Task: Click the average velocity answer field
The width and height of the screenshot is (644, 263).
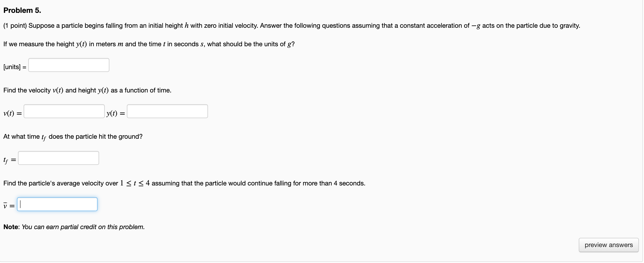Action: click(x=57, y=204)
